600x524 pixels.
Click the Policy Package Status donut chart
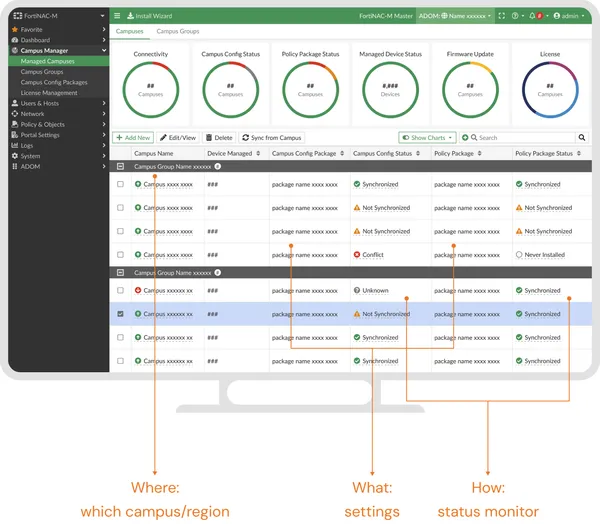(x=310, y=90)
